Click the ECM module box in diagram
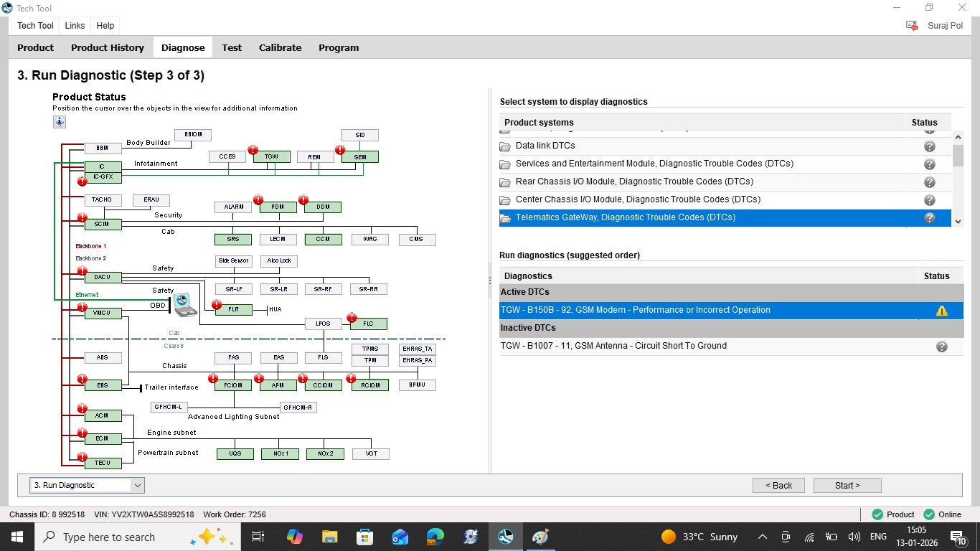The height and width of the screenshot is (551, 980). pyautogui.click(x=103, y=438)
